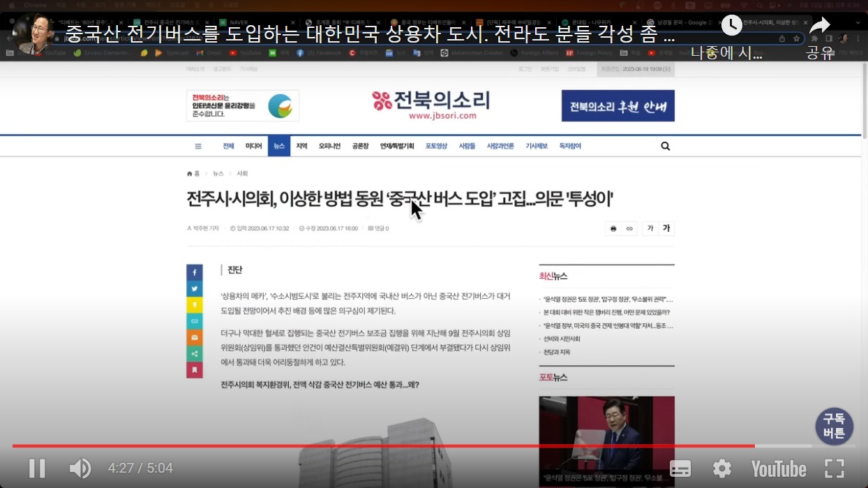Image resolution: width=868 pixels, height=488 pixels.
Task: Click the bookmark icon in share sidebar
Action: click(x=195, y=370)
